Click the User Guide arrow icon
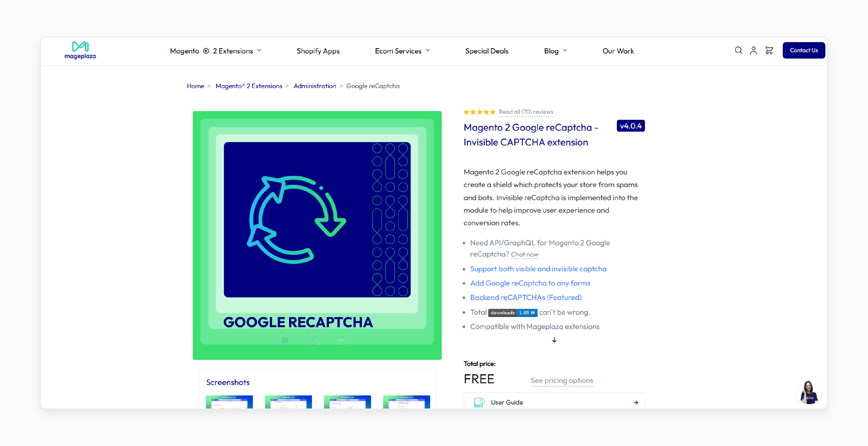Image resolution: width=868 pixels, height=446 pixels. [635, 403]
